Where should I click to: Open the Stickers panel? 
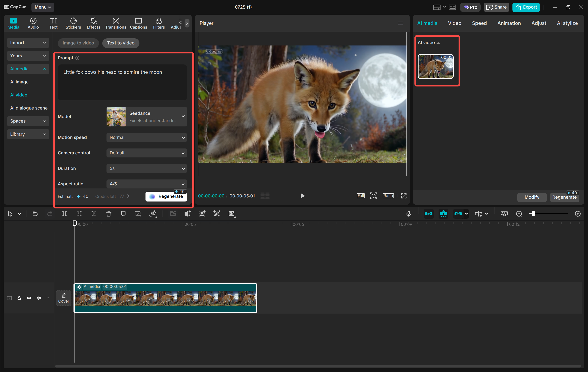pos(73,23)
